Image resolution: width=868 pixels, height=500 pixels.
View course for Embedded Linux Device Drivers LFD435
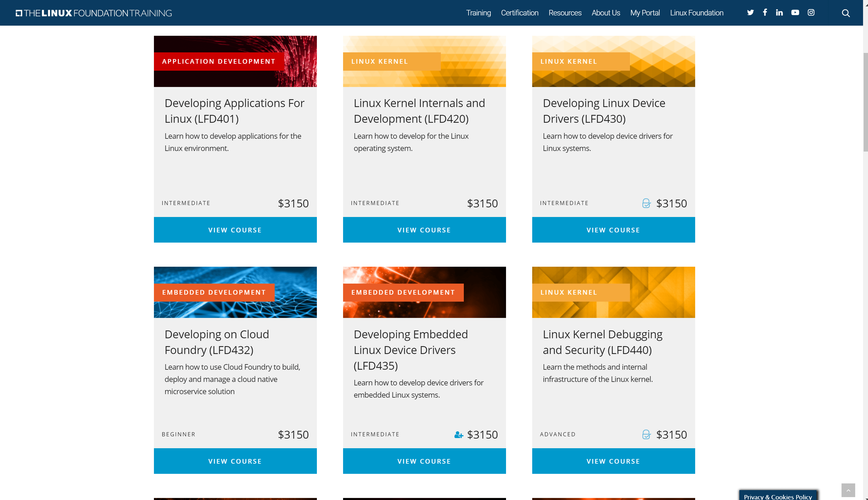tap(424, 461)
